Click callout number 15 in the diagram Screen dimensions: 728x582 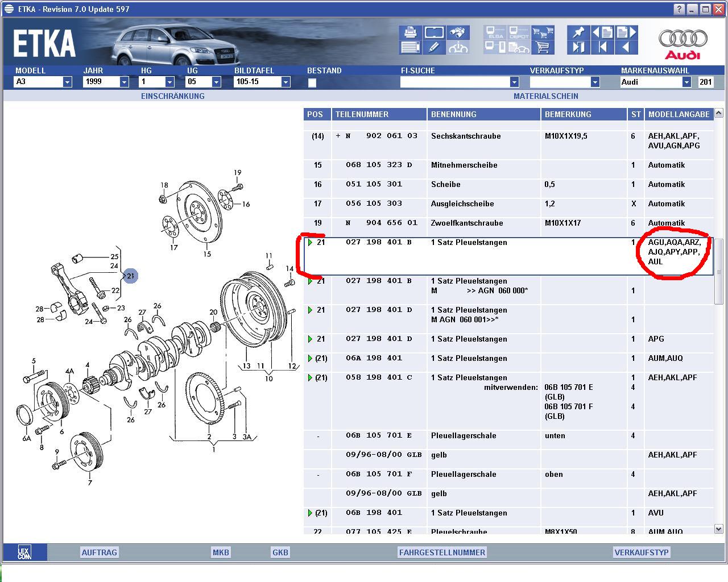pyautogui.click(x=207, y=254)
